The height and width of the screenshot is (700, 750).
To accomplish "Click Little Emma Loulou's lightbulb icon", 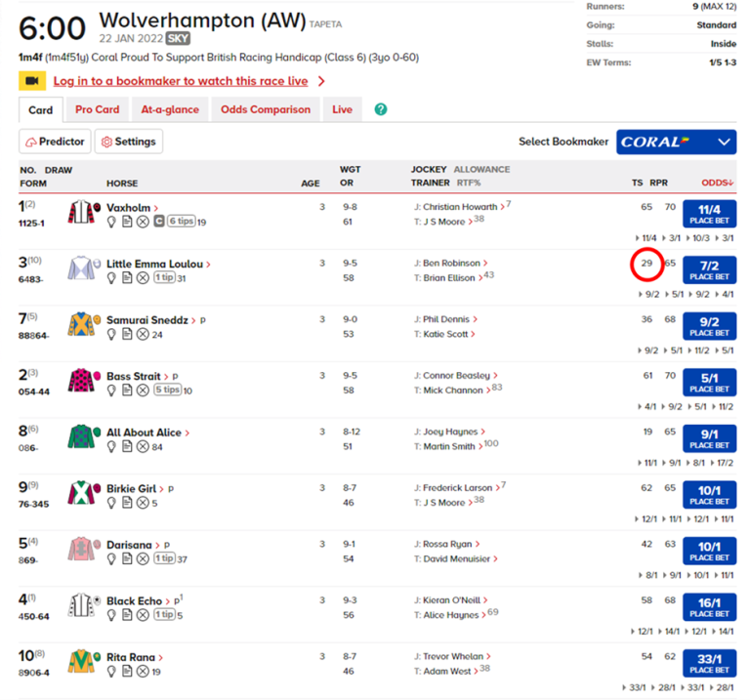I will pyautogui.click(x=111, y=278).
